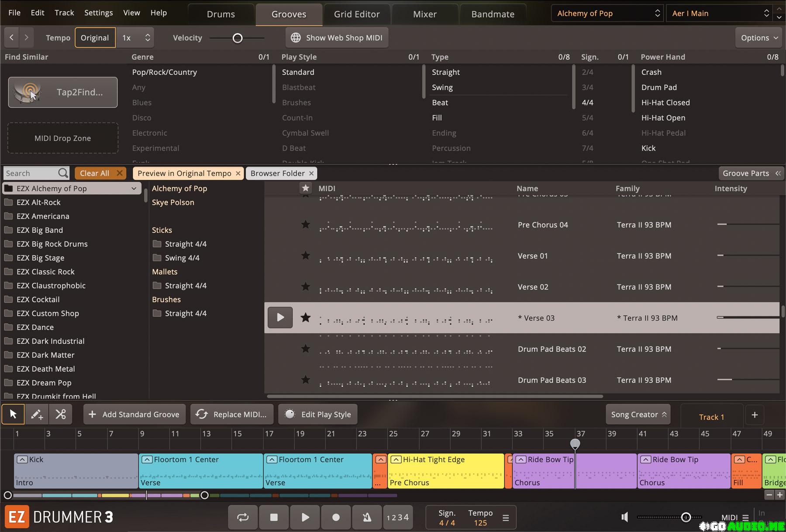786x532 pixels.
Task: Open the Swing 4/4 folder
Action: 182,258
